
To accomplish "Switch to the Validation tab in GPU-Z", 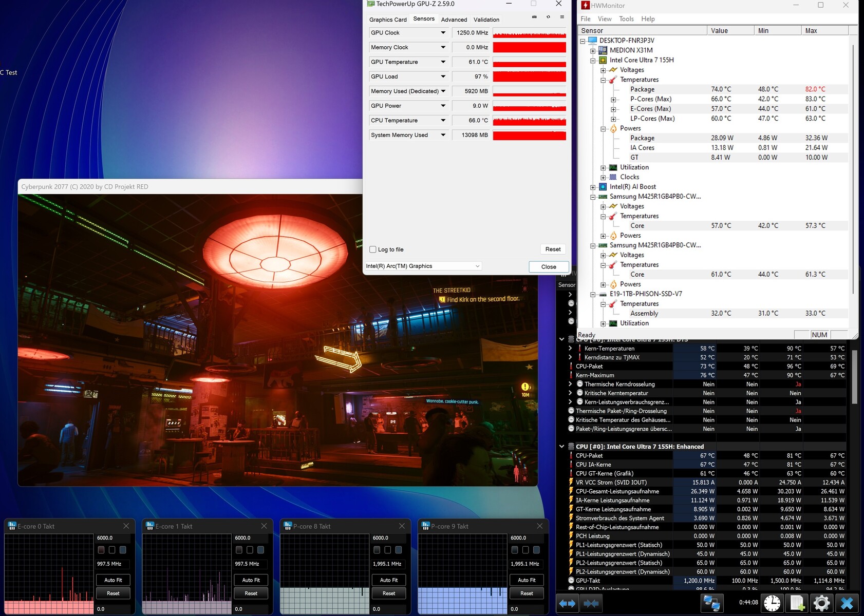I will click(486, 20).
